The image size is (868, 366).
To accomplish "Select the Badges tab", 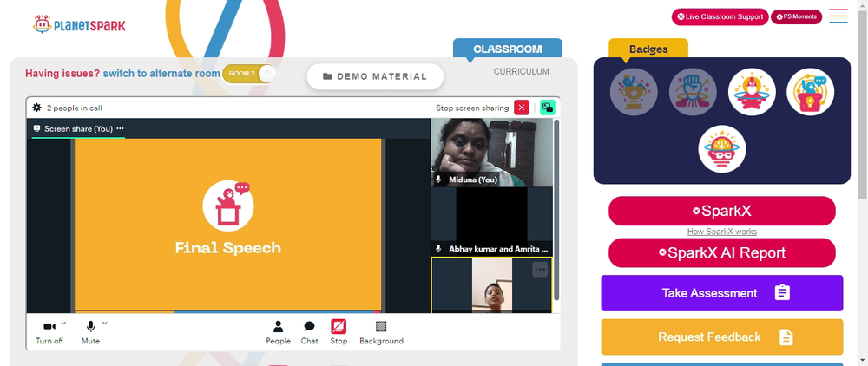I will [648, 49].
